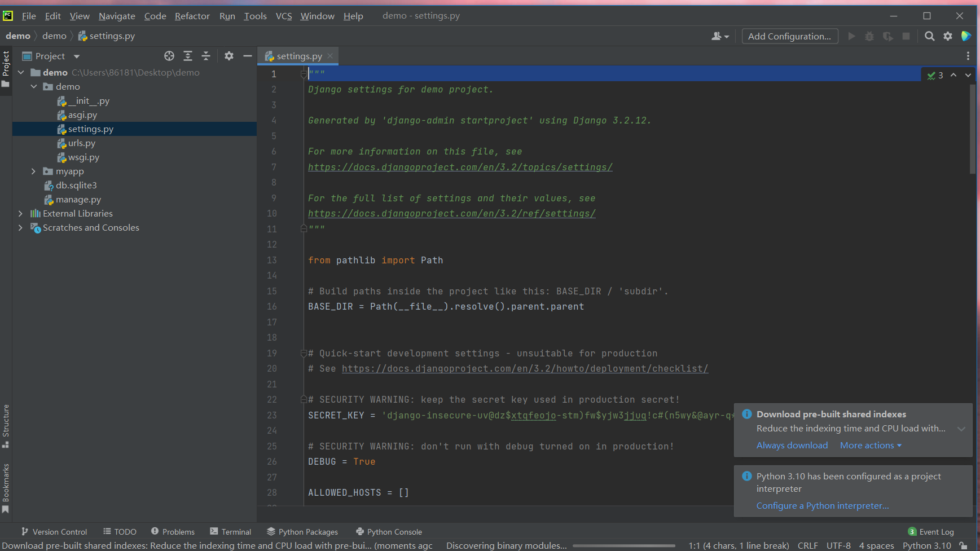Open the VCS menu
This screenshot has width=980, height=551.
click(x=284, y=16)
